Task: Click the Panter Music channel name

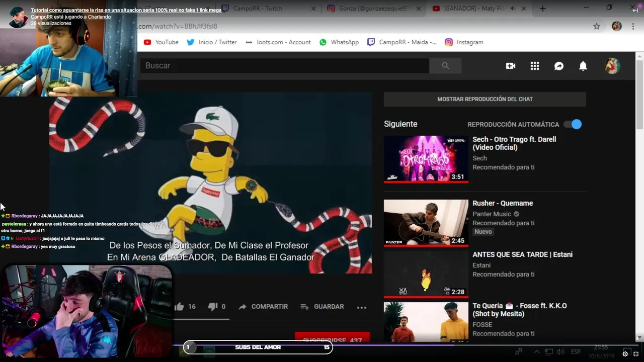Action: click(492, 214)
